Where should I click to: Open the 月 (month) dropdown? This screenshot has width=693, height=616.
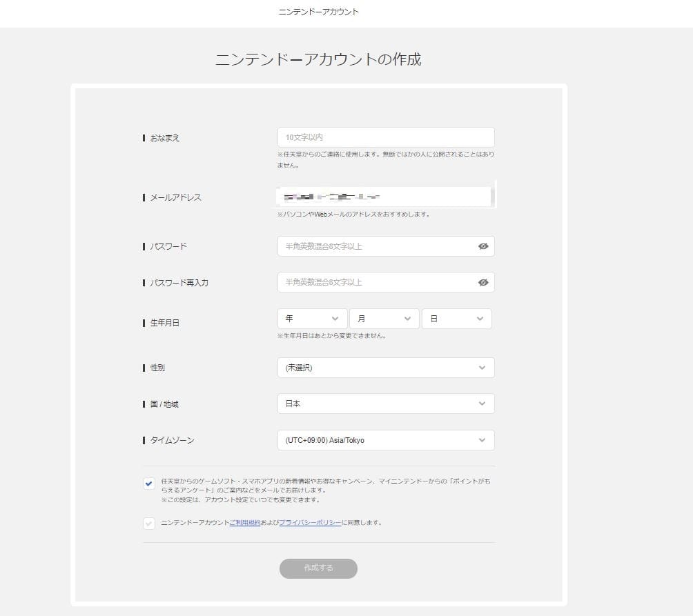pos(384,318)
